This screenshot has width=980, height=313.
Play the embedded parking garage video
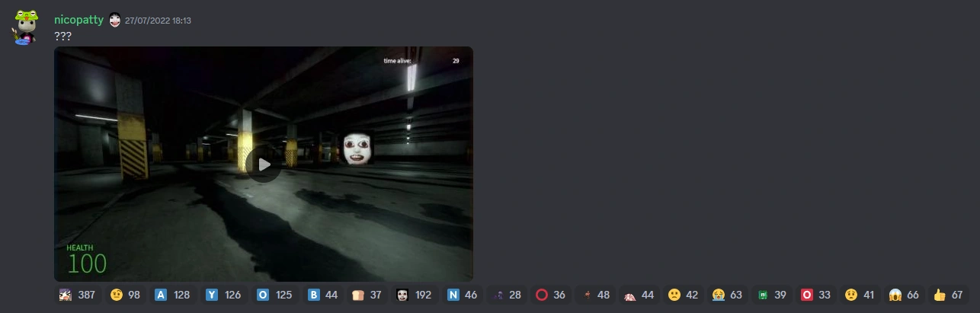click(x=264, y=164)
